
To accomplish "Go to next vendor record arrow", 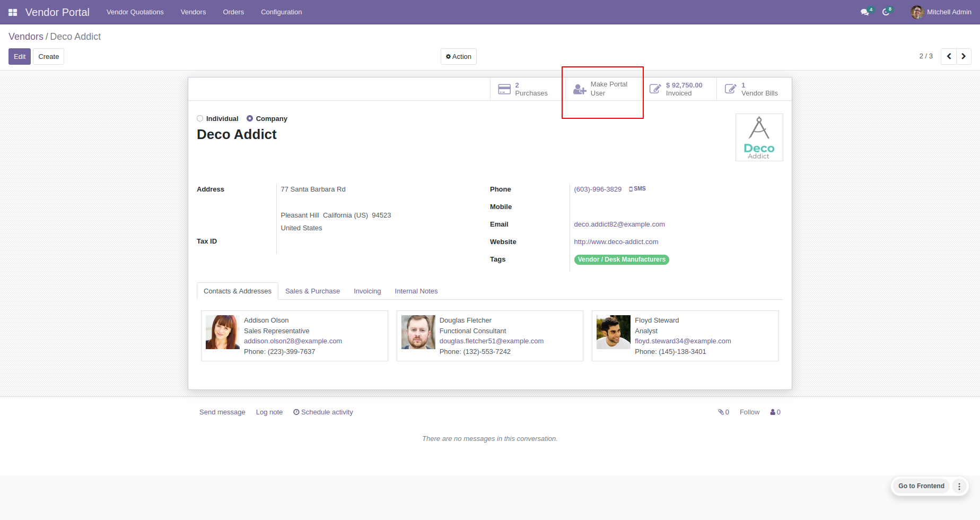I will click(964, 56).
